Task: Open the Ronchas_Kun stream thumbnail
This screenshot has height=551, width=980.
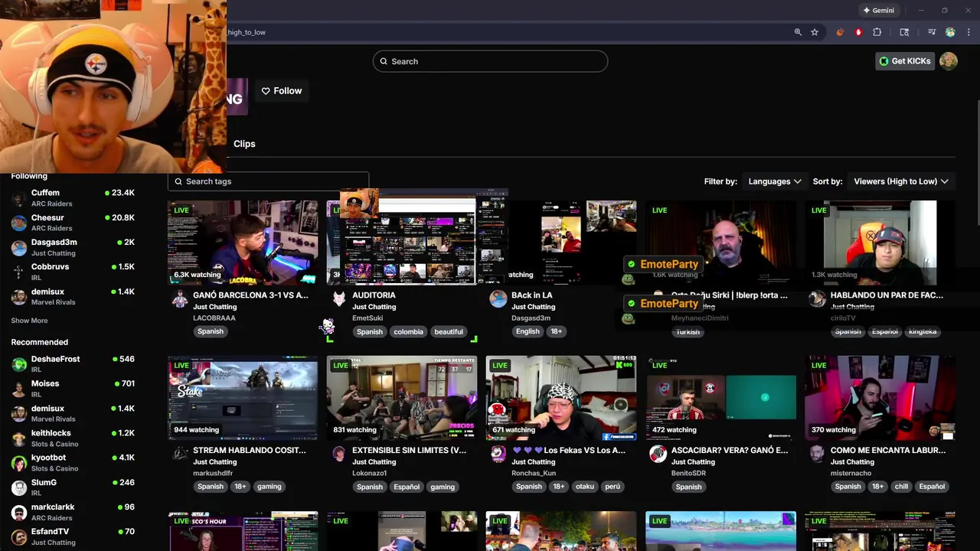Action: [560, 398]
